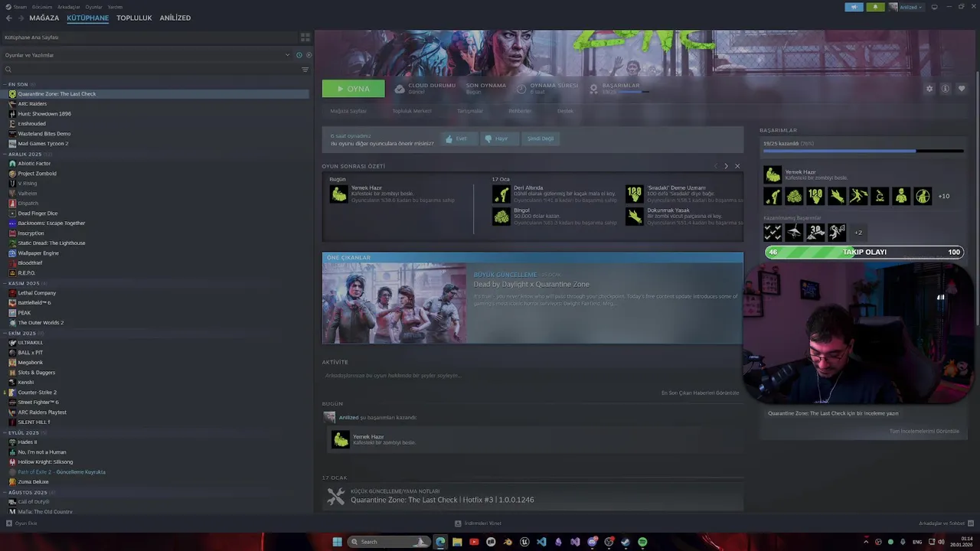Add game to favorites heart icon
This screenshot has width=980, height=551.
tap(962, 89)
